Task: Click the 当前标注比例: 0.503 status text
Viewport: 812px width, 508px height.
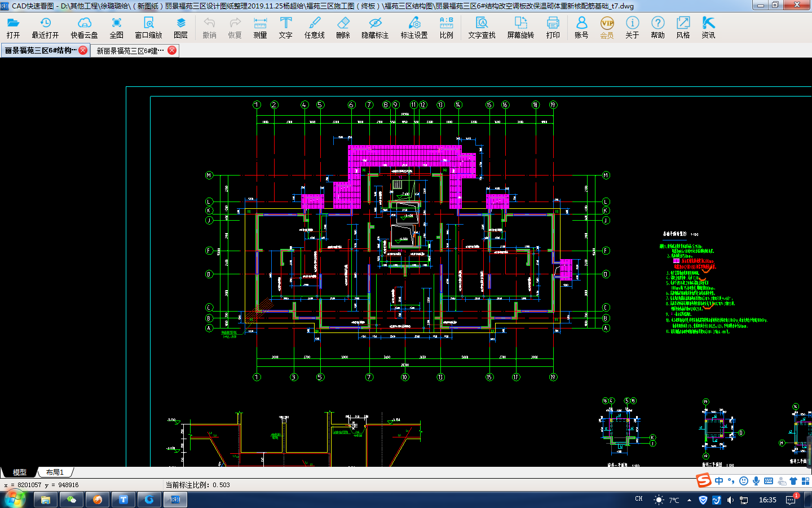Action: pyautogui.click(x=197, y=485)
